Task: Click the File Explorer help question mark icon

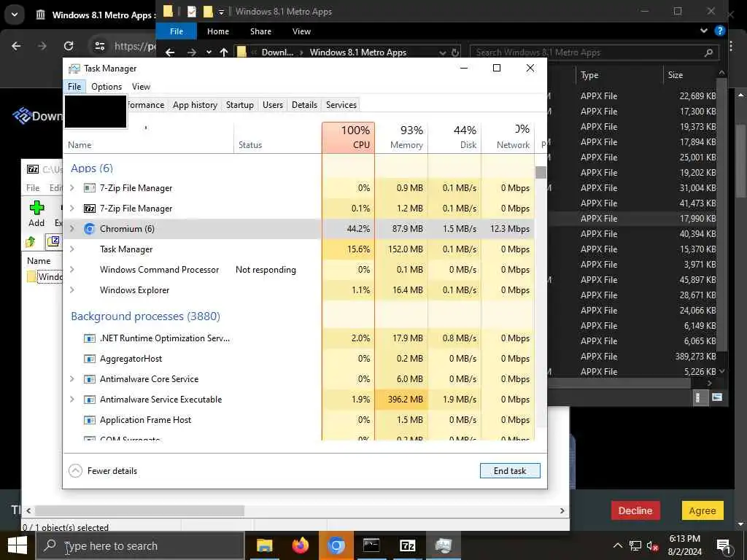Action: (720, 31)
